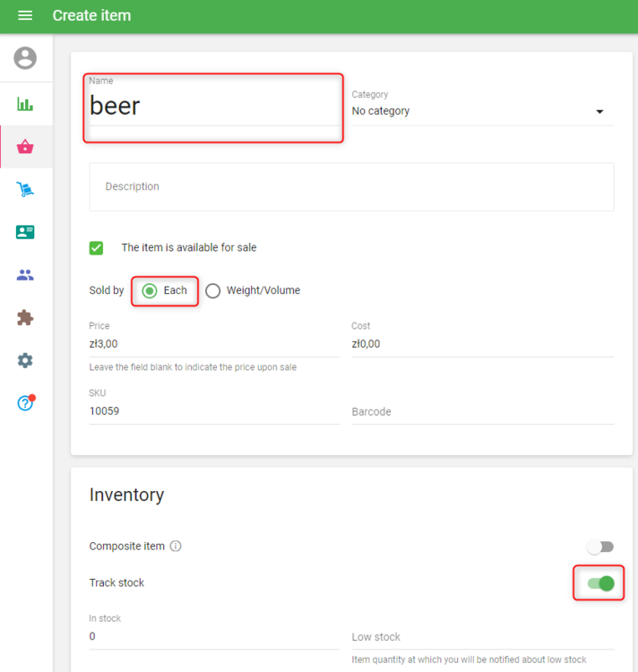Turn off the Track stock switch
This screenshot has width=638, height=672.
click(600, 584)
